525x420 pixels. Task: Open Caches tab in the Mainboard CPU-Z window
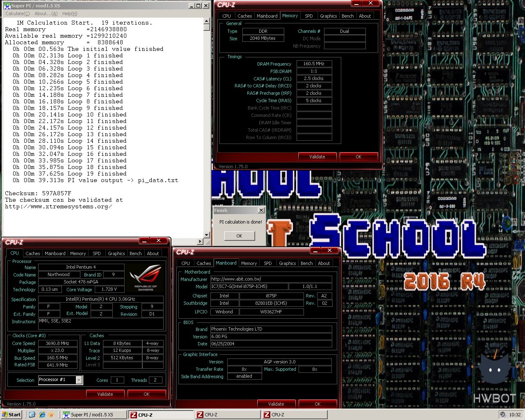tap(204, 263)
